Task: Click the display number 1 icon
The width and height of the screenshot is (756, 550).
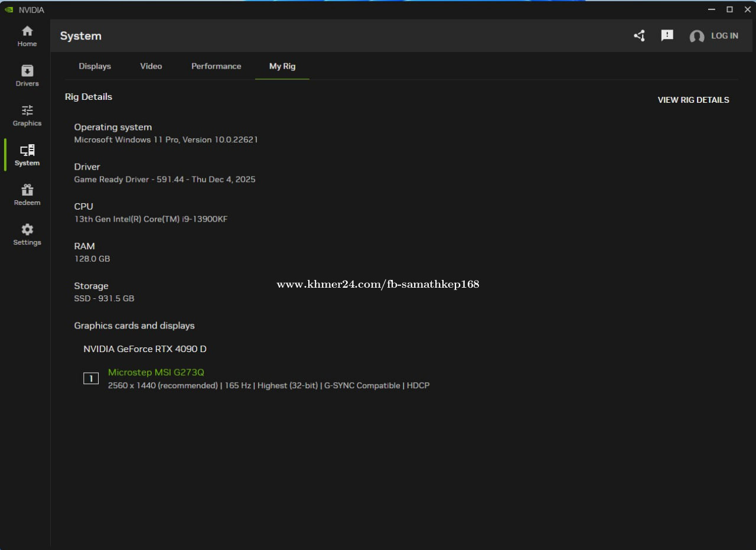Action: pyautogui.click(x=91, y=379)
